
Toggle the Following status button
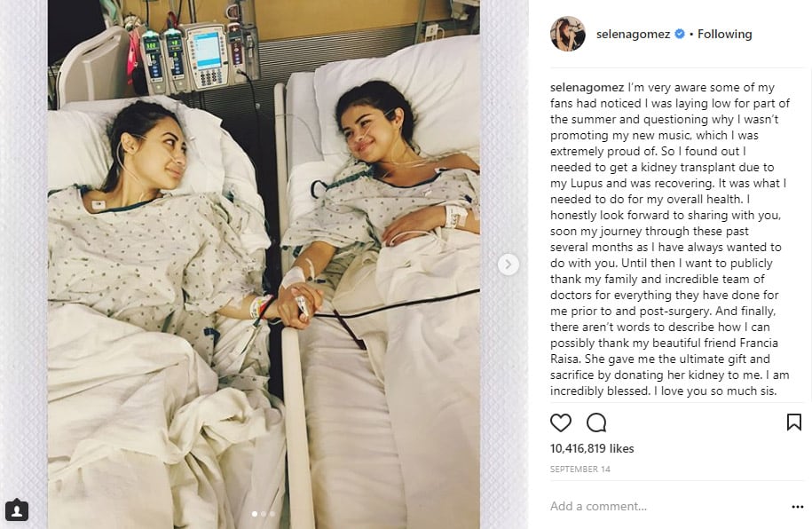pos(724,35)
